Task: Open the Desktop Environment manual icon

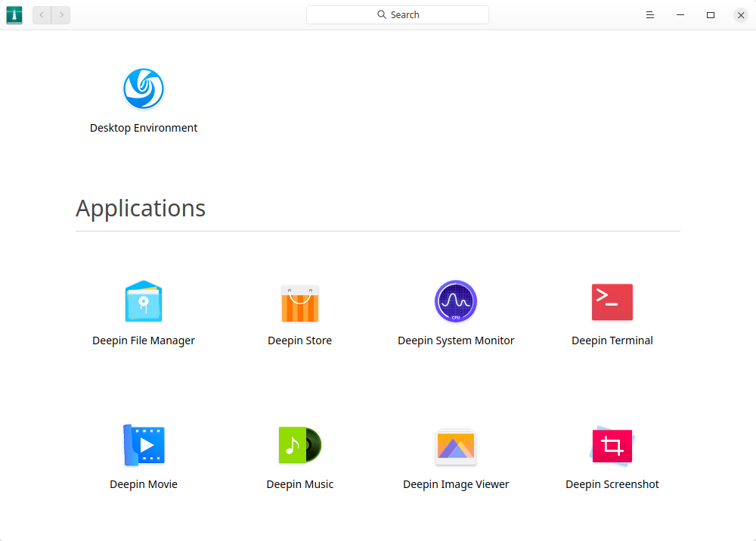Action: point(144,89)
